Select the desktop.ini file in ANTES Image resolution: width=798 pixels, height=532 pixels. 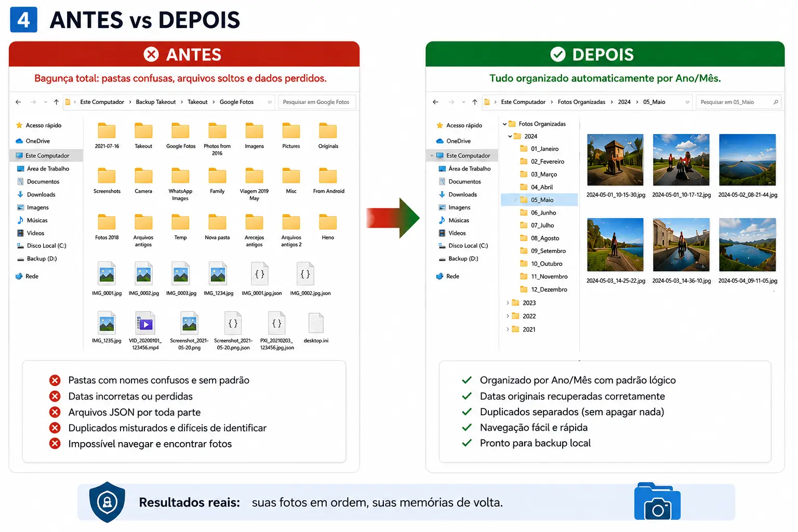[x=316, y=328]
